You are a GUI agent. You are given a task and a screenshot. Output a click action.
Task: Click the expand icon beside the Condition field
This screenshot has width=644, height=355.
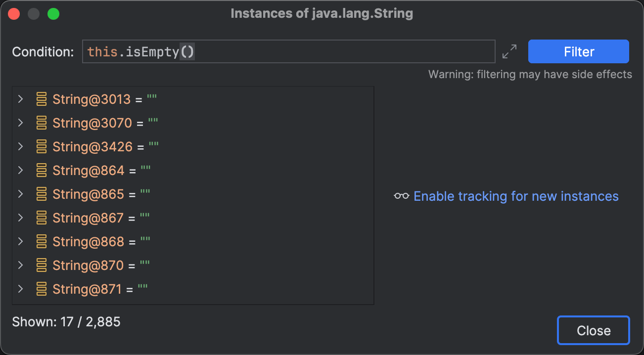point(509,51)
